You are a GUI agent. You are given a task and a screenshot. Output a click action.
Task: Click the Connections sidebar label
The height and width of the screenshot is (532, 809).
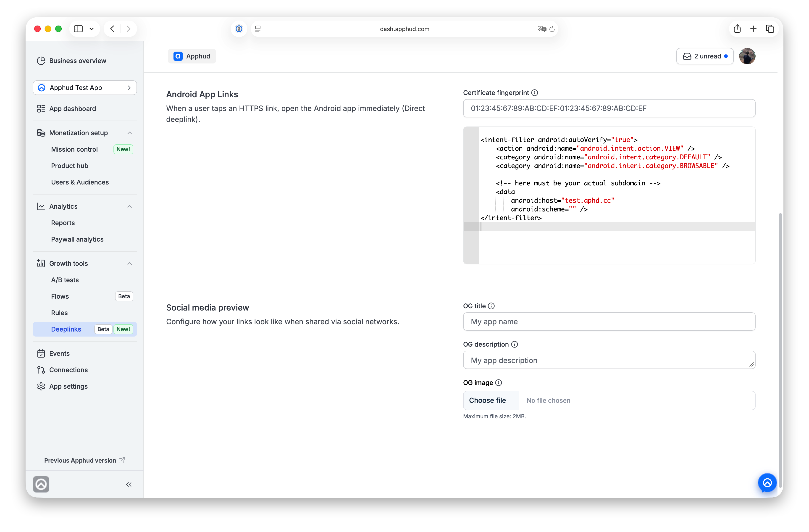pos(68,369)
